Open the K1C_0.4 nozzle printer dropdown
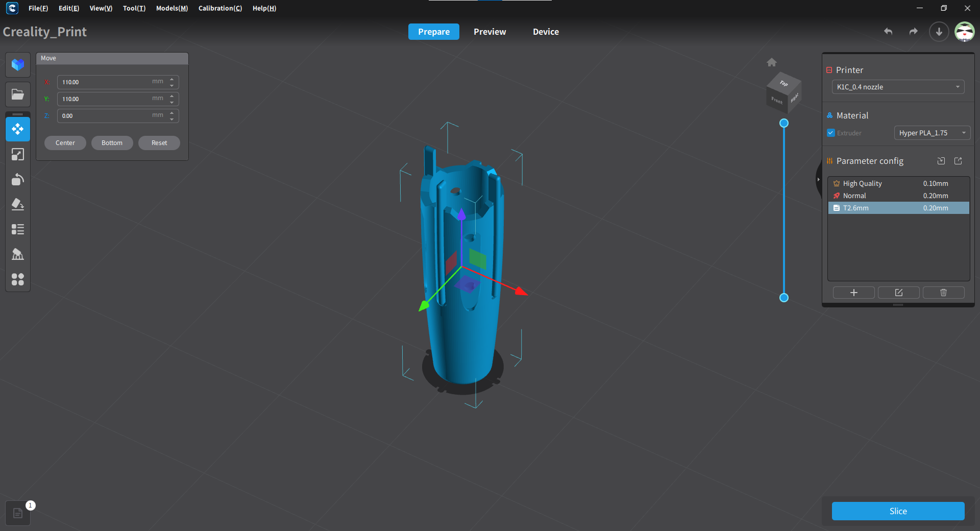This screenshot has width=980, height=531. click(898, 87)
